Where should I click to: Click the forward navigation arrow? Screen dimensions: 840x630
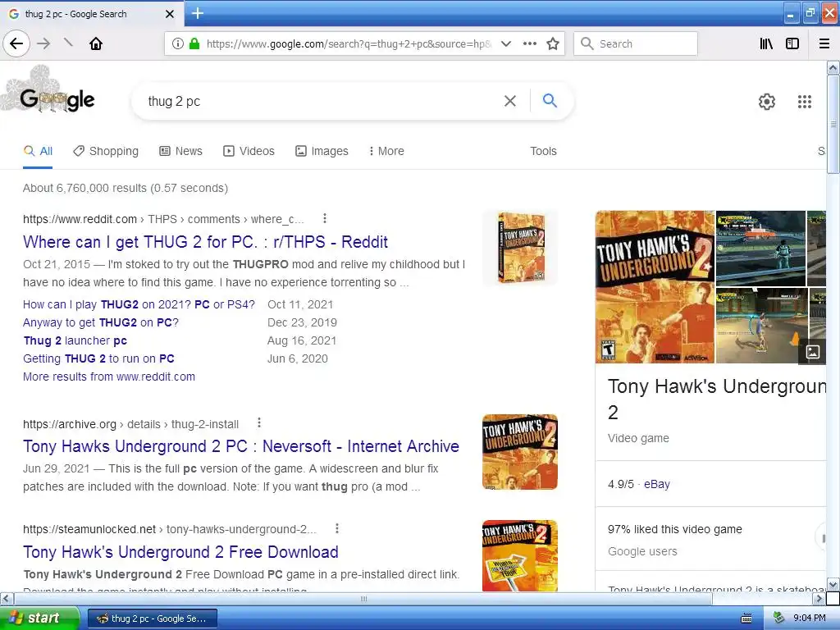pyautogui.click(x=44, y=43)
